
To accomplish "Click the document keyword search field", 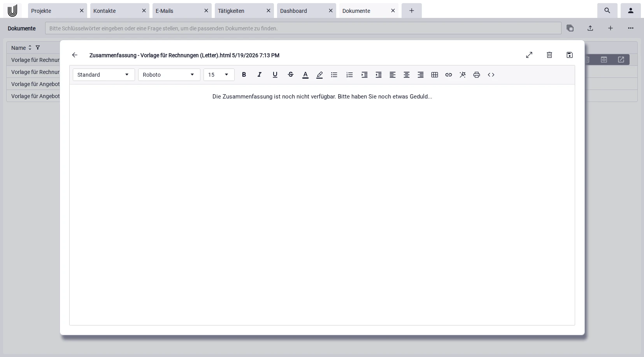I will coord(303,28).
